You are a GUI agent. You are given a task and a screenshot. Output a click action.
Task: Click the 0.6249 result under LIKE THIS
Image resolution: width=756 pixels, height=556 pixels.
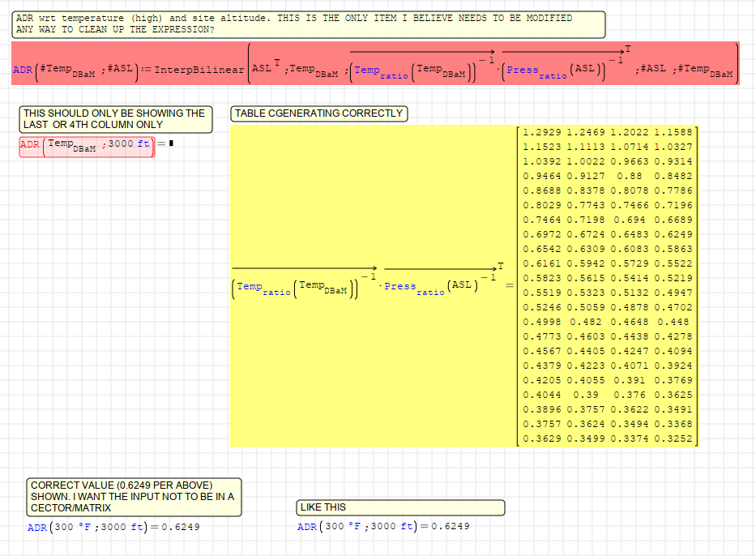[450, 527]
